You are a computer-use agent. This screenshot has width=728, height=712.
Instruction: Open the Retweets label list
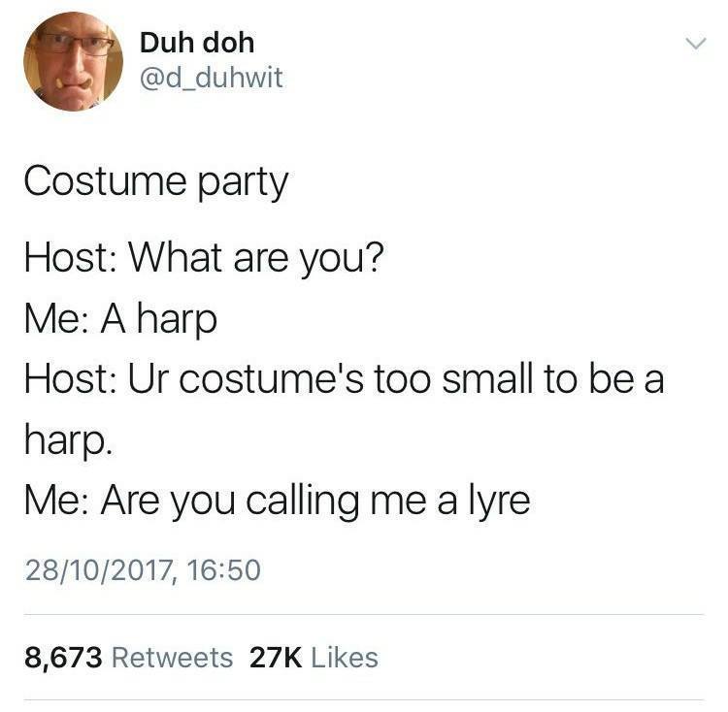point(173,659)
